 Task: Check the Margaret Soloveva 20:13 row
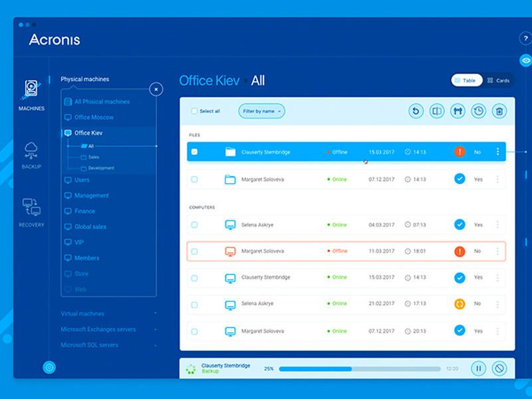[x=194, y=331]
